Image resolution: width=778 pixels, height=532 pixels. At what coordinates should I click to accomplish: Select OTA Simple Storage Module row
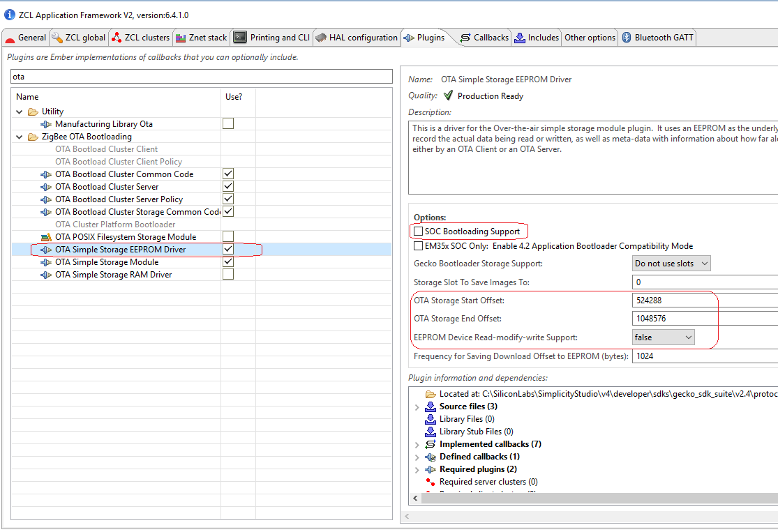tap(202, 262)
